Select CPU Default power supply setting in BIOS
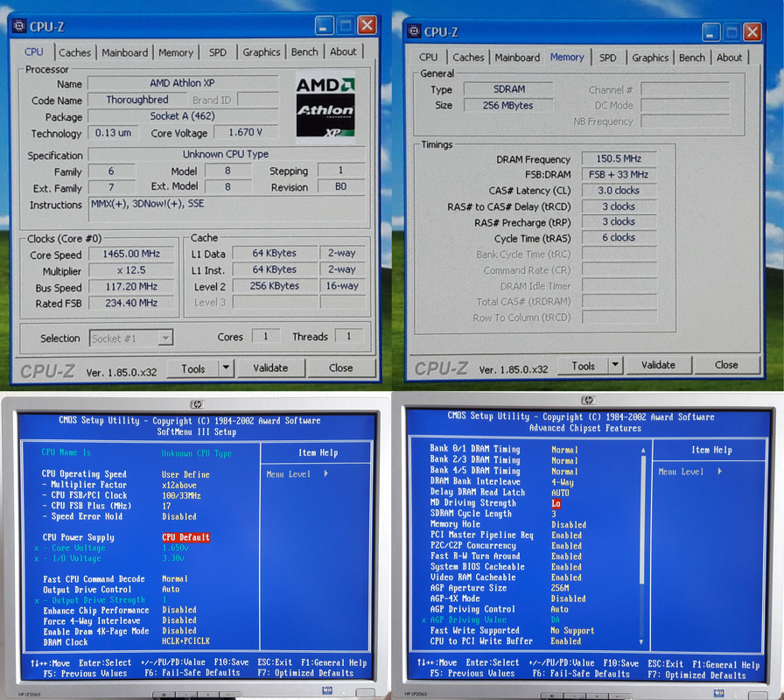Screen dimensions: 784x700 pos(185,537)
